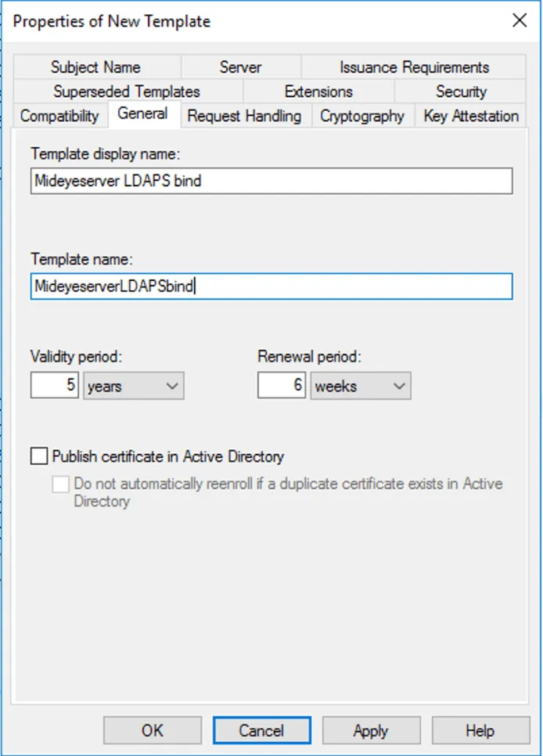Open the Security tab
Screen dimensions: 543x756
point(462,91)
